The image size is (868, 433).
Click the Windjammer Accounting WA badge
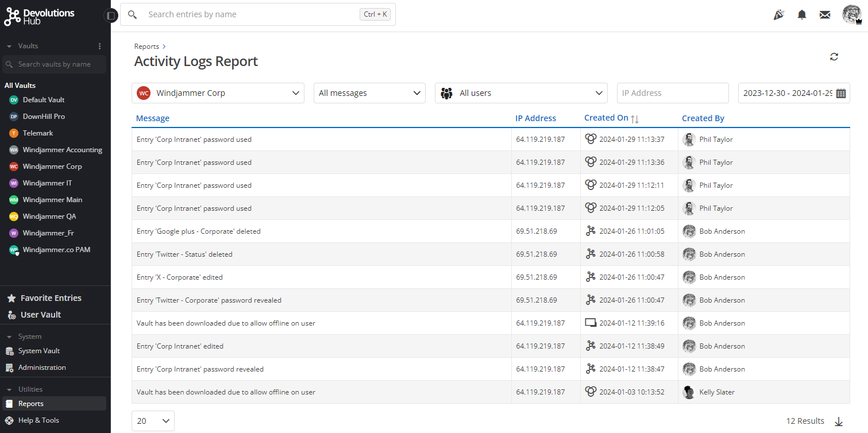pyautogui.click(x=14, y=150)
